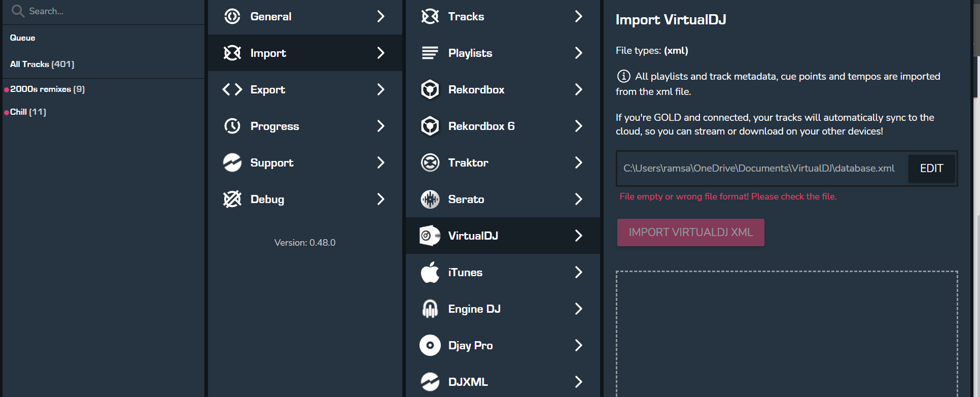Click the Export code brackets icon

click(232, 89)
